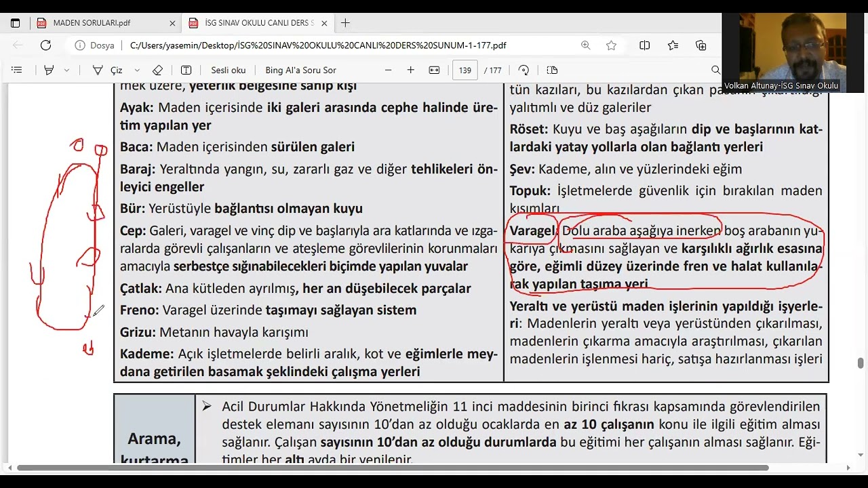The width and height of the screenshot is (868, 488).
Task: Zoom in on the PDF
Action: 410,70
